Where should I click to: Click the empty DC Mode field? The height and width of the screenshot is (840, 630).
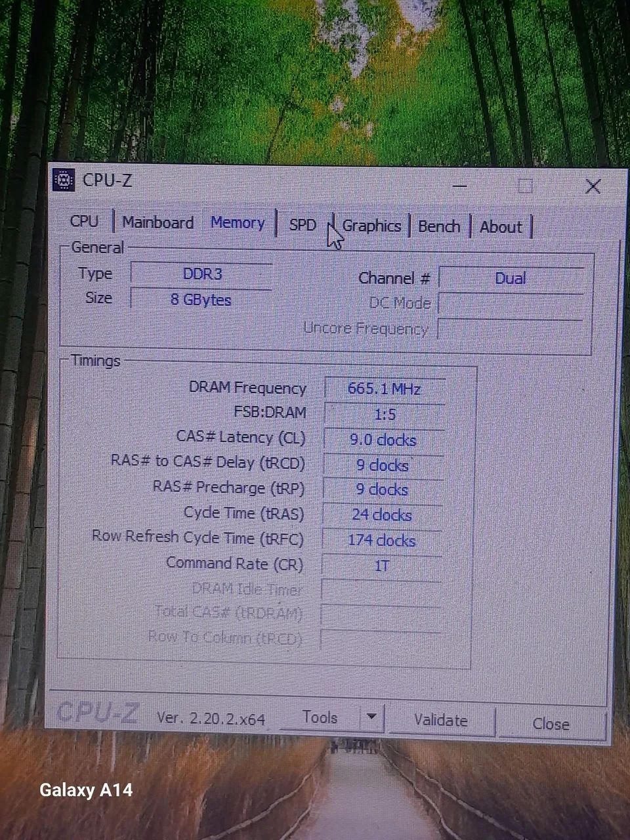[510, 304]
